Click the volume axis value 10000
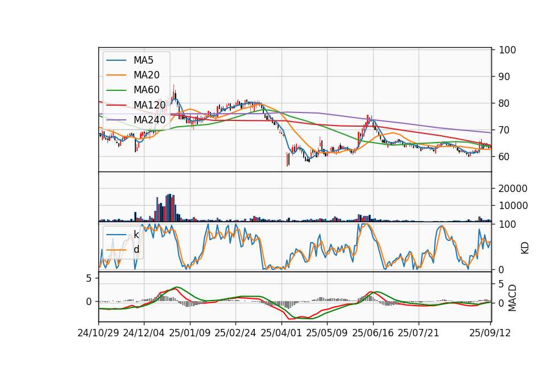Image resolution: width=546 pixels, height=392 pixels. [x=513, y=206]
